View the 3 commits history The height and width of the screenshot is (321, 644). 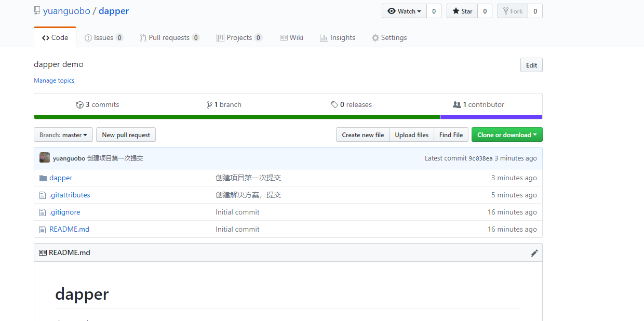(x=98, y=105)
